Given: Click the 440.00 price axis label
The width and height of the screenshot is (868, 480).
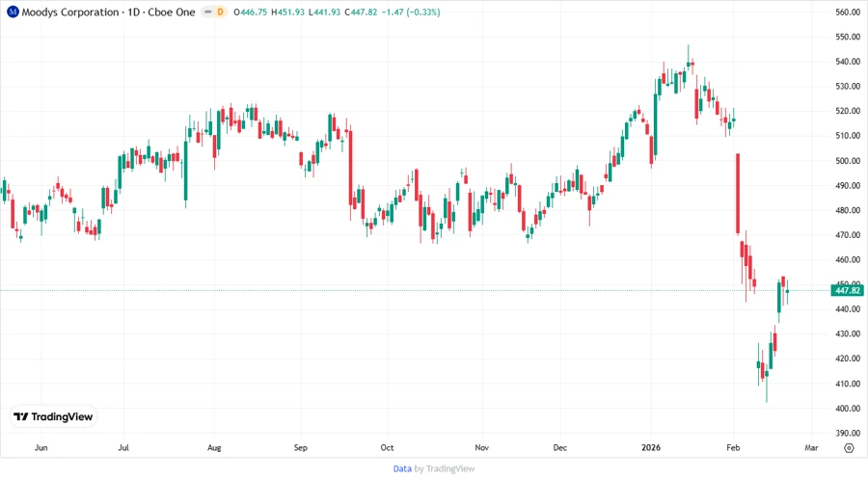Looking at the screenshot, I should pos(848,309).
